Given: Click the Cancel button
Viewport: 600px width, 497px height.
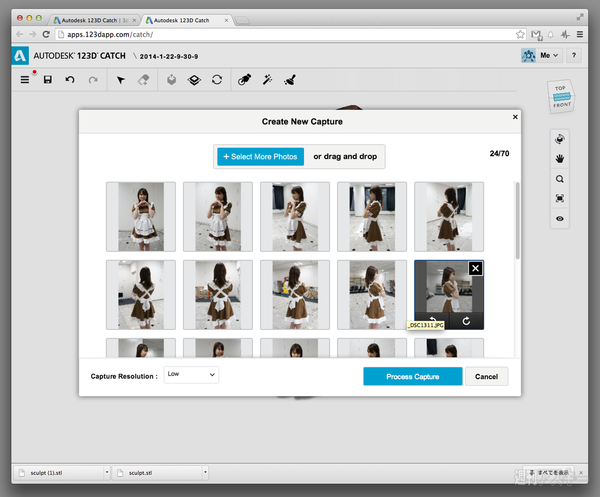Looking at the screenshot, I should pos(486,376).
